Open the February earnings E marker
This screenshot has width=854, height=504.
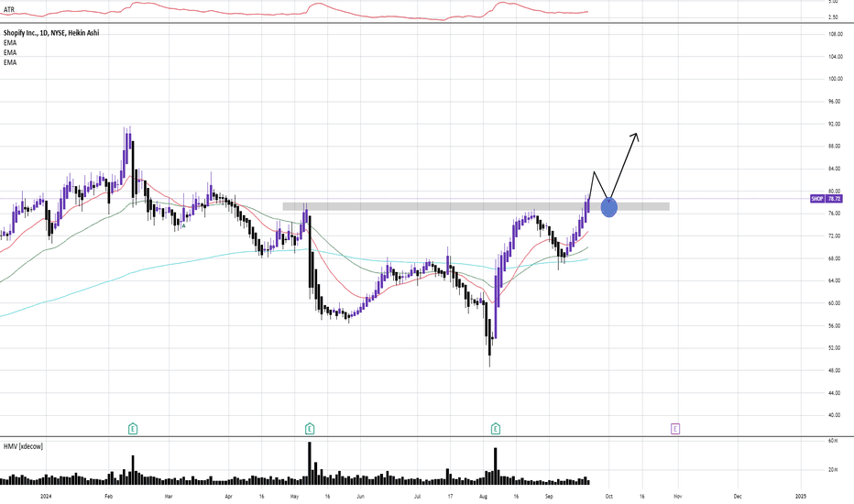point(132,429)
